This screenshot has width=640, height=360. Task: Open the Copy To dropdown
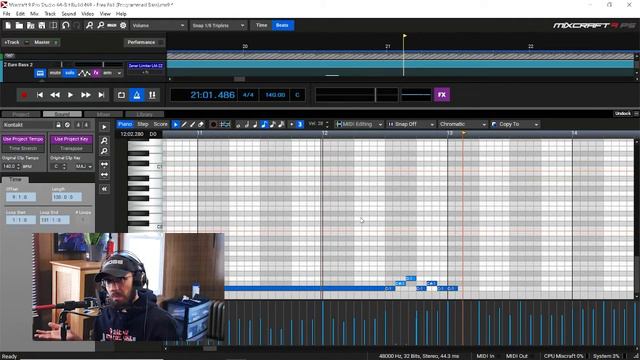pyautogui.click(x=515, y=124)
